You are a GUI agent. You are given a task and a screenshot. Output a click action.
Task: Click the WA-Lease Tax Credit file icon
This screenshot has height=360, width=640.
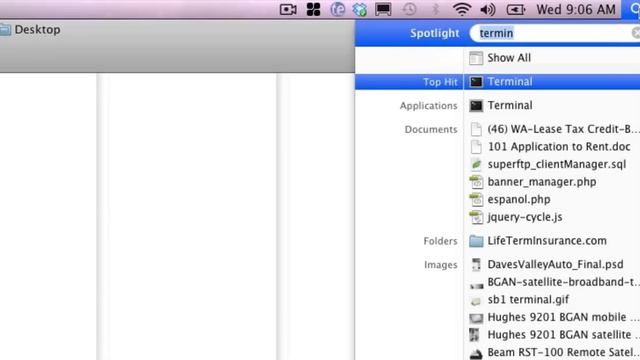click(476, 129)
